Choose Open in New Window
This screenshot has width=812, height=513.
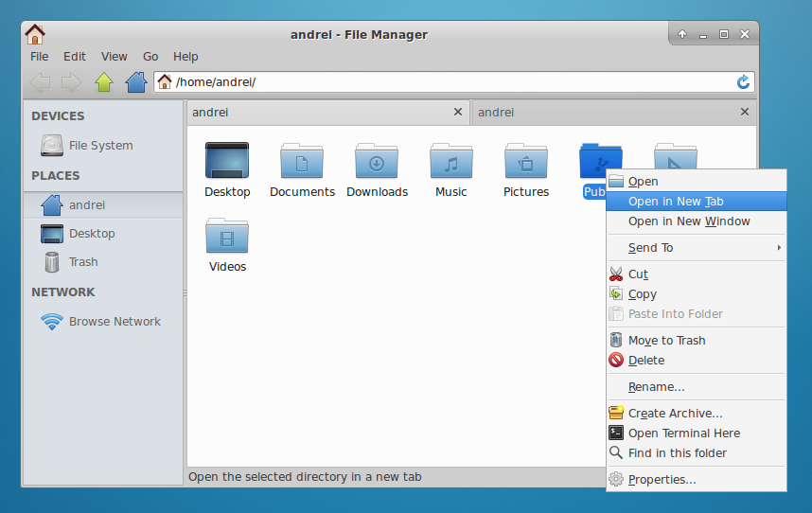point(696,221)
